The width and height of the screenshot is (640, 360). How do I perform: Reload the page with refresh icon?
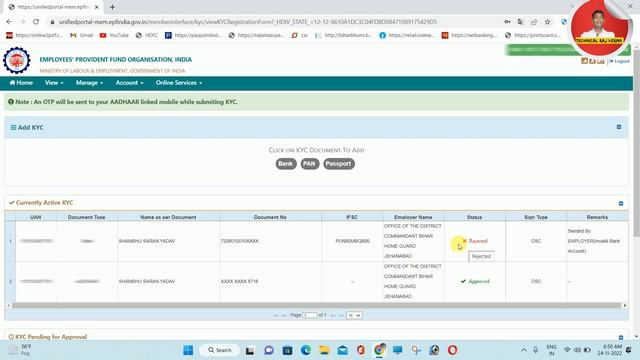tap(36, 22)
